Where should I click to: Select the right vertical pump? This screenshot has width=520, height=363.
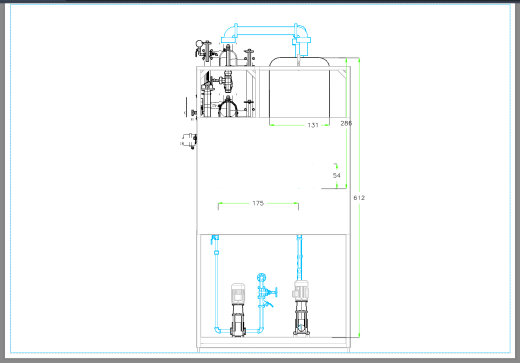[301, 307]
